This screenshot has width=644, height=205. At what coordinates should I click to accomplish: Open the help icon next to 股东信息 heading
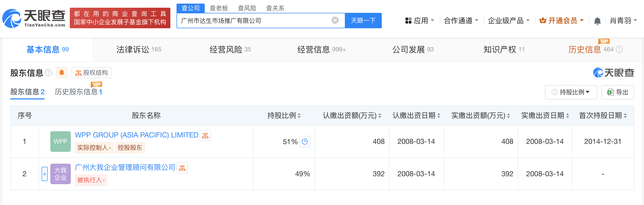click(x=48, y=73)
